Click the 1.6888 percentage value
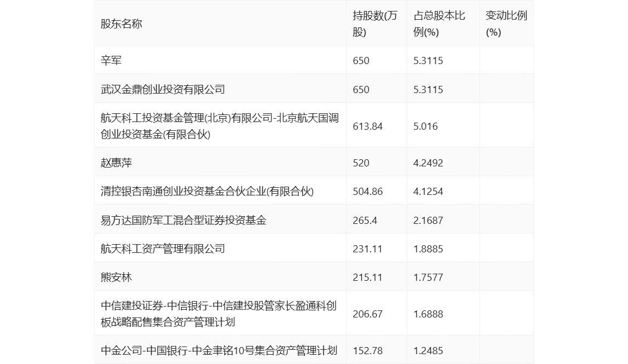The height and width of the screenshot is (364, 628). coord(428,314)
